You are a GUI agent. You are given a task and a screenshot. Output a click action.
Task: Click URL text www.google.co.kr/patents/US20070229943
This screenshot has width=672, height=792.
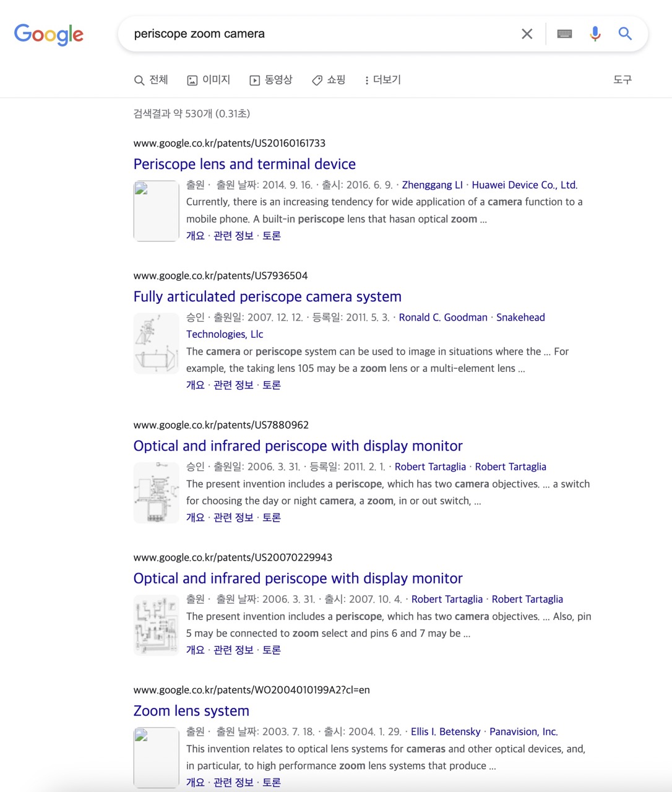(233, 557)
